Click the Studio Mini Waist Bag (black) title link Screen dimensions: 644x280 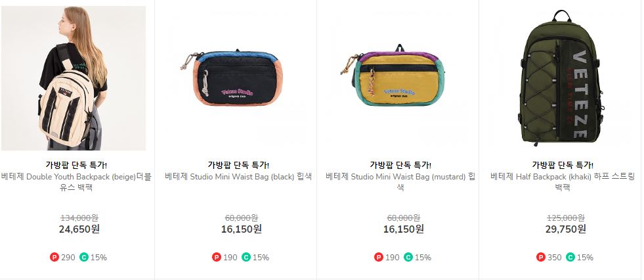click(238, 177)
